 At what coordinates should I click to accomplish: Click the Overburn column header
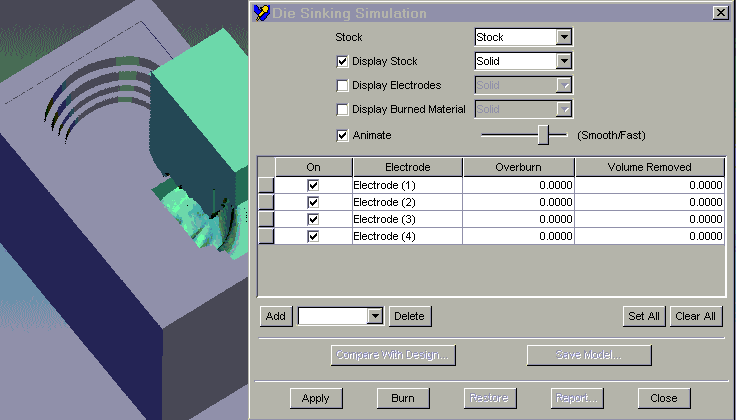point(518,167)
